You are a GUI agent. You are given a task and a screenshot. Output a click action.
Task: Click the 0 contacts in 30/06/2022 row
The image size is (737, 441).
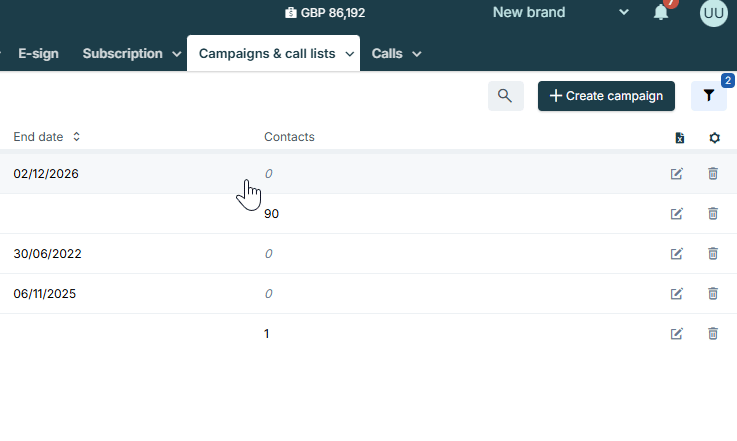(x=268, y=254)
